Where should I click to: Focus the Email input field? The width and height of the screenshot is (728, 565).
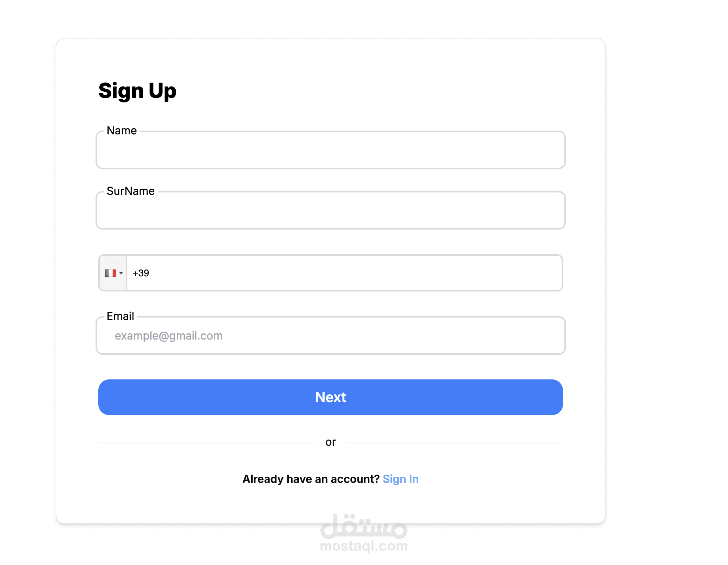[331, 336]
